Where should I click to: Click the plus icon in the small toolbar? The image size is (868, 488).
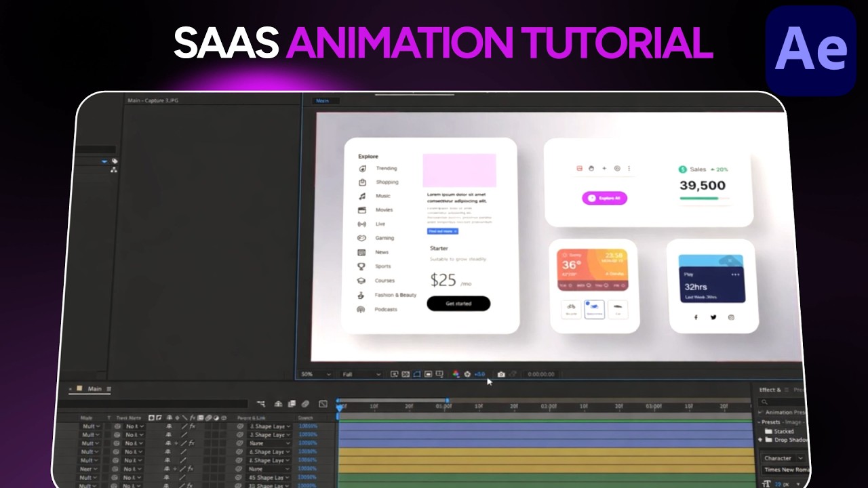tap(604, 168)
